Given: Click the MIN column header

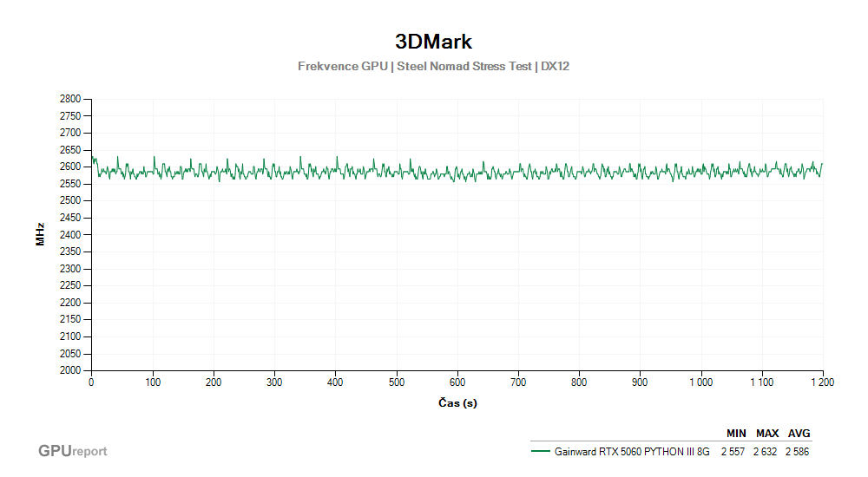Looking at the screenshot, I should coord(736,434).
